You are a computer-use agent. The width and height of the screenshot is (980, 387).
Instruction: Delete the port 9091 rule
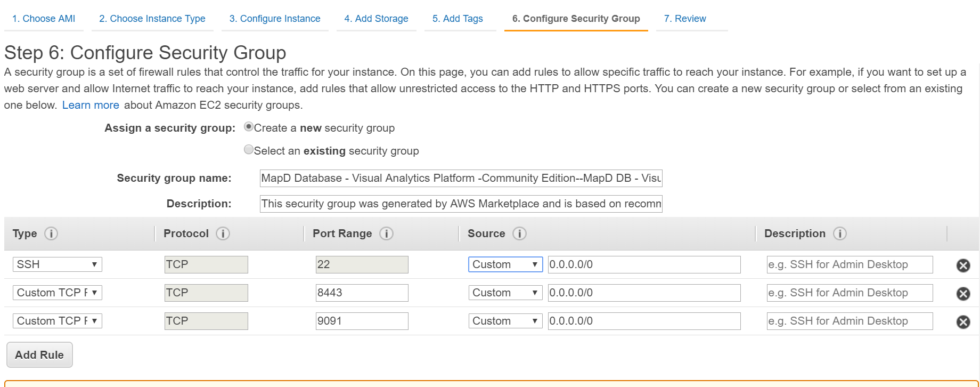963,322
